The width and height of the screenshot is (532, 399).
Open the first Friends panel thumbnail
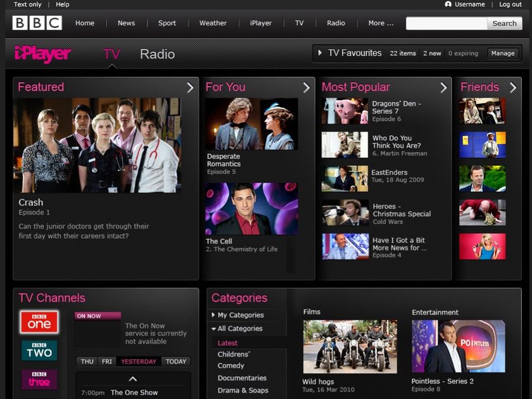(482, 111)
